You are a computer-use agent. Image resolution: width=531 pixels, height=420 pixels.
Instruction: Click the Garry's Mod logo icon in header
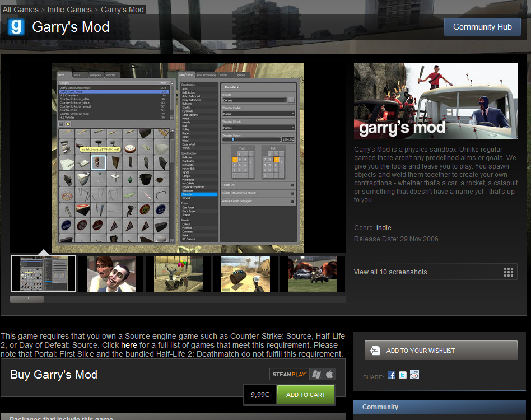[16, 27]
